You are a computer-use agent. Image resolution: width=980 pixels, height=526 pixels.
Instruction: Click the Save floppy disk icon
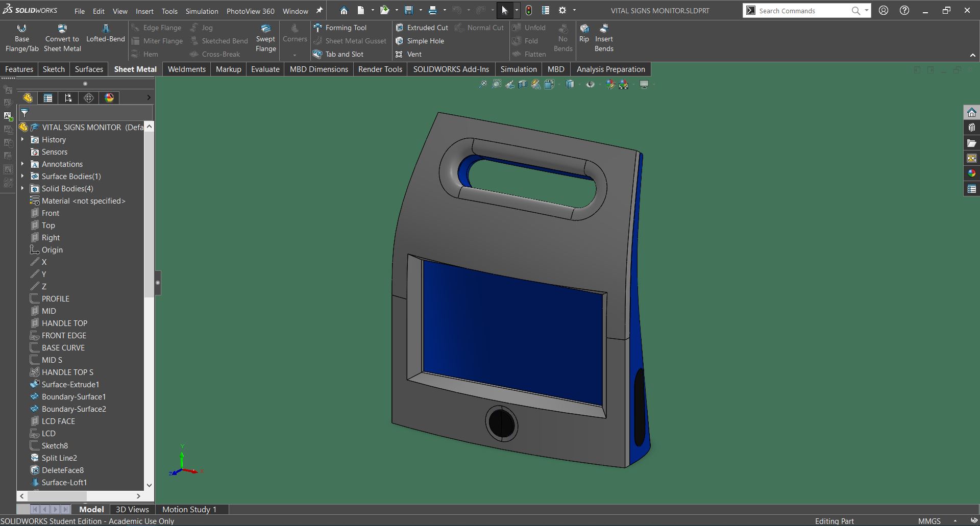(409, 11)
